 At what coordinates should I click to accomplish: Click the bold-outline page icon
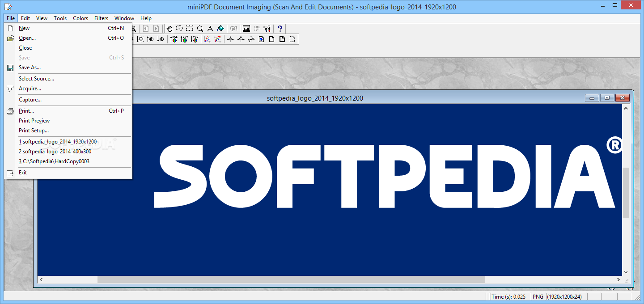(x=282, y=39)
